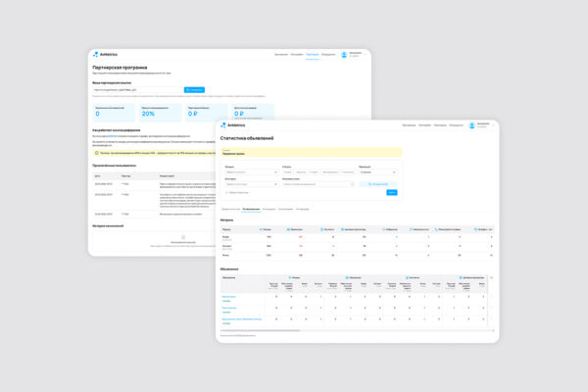The width and height of the screenshot is (588, 392).
Task: Open the wide multi-select ad field in the filters
Action: pos(318,184)
